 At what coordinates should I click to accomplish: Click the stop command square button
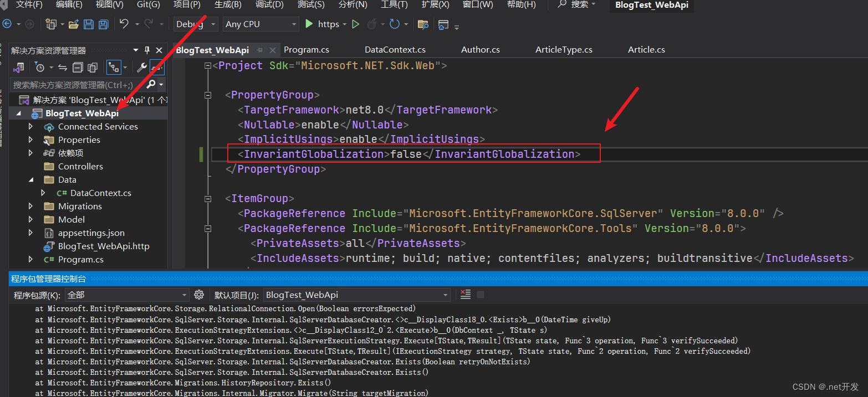coord(481,295)
